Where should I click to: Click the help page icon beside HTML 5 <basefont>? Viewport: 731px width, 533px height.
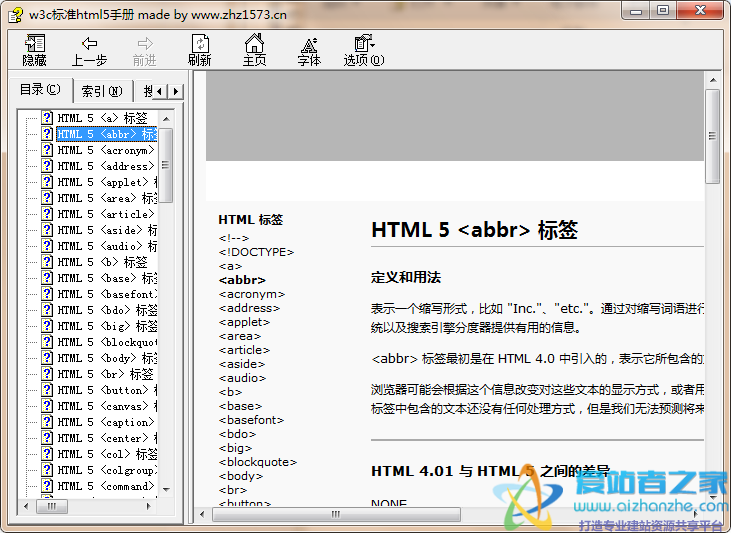47,293
